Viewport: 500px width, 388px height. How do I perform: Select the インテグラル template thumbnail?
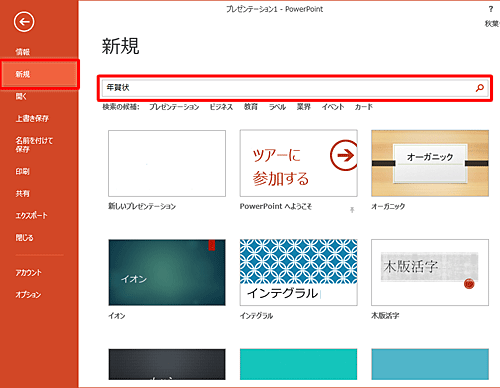click(x=299, y=272)
